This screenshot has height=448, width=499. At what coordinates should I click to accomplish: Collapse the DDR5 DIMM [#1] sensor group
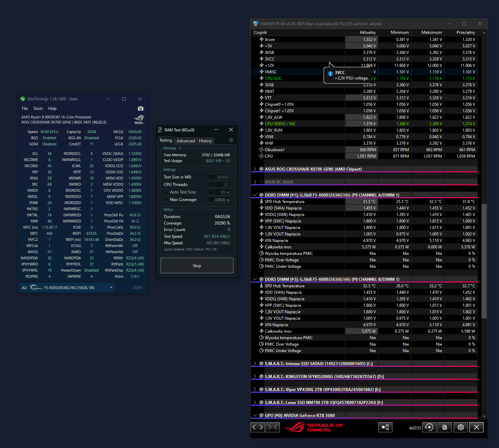click(255, 195)
